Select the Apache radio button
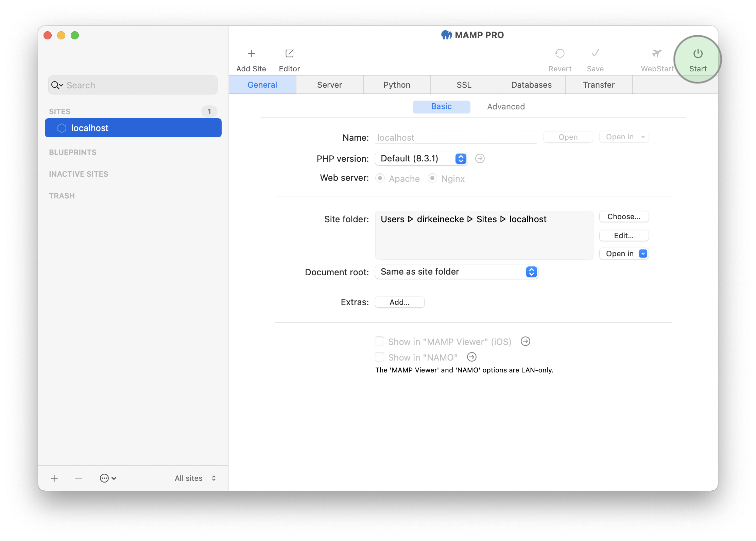 [380, 178]
